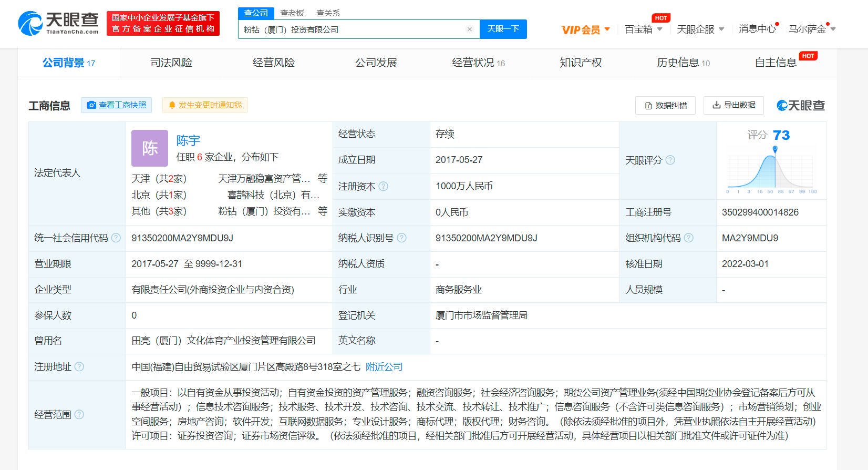Click the help icon next to 纳税人识别号

401,238
